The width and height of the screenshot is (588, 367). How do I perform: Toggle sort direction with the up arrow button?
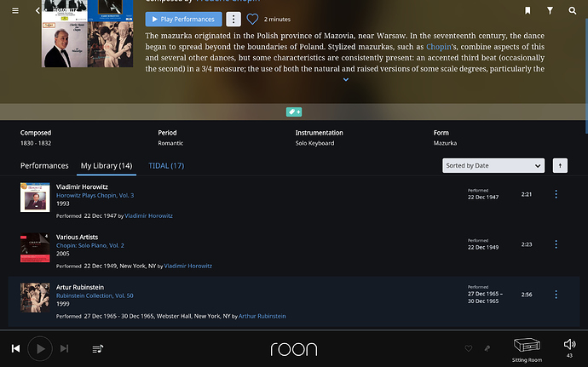pos(560,166)
